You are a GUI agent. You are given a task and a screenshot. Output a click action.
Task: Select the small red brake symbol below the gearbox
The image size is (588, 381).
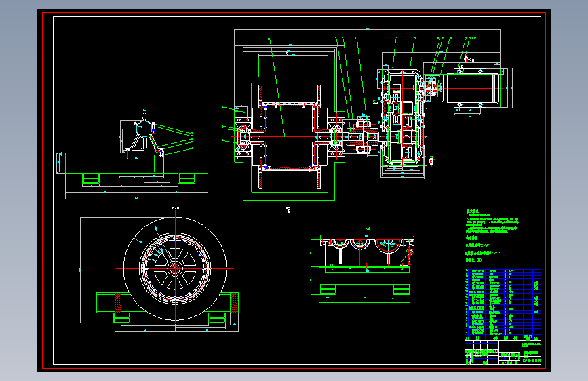point(431,161)
